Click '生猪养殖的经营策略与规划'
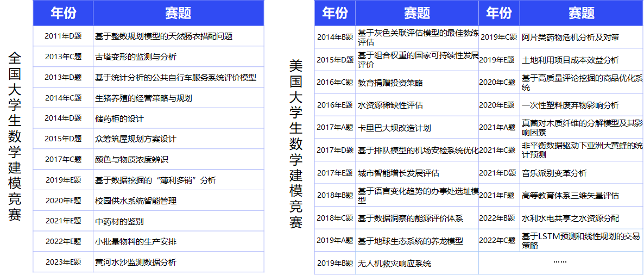644x275 pixels. coord(144,98)
